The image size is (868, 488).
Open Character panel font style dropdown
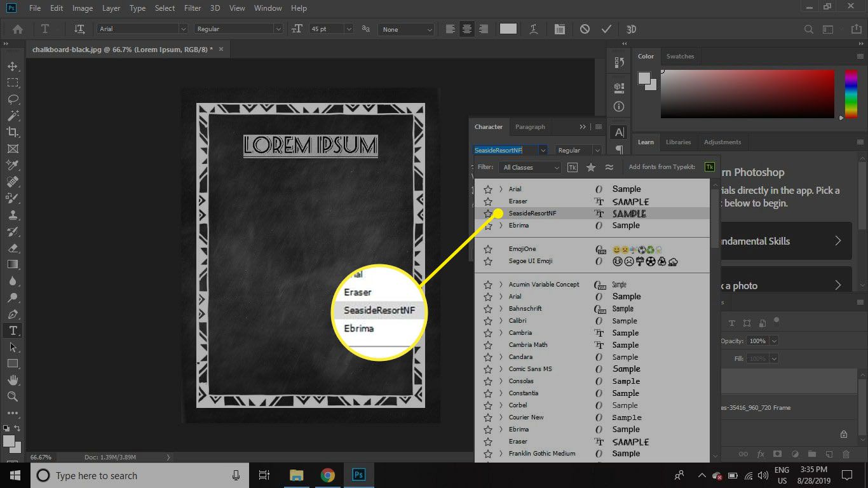point(597,151)
